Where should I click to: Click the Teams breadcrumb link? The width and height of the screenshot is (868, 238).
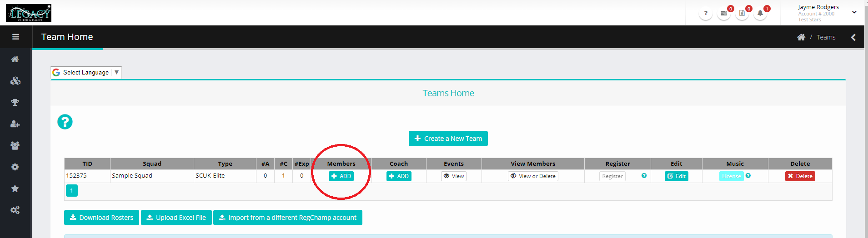826,37
